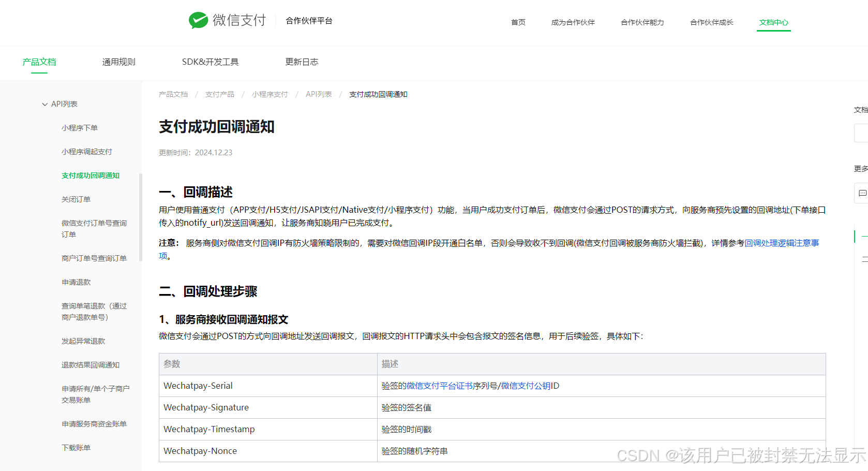Go to 支付产品 breadcrumb link

220,94
